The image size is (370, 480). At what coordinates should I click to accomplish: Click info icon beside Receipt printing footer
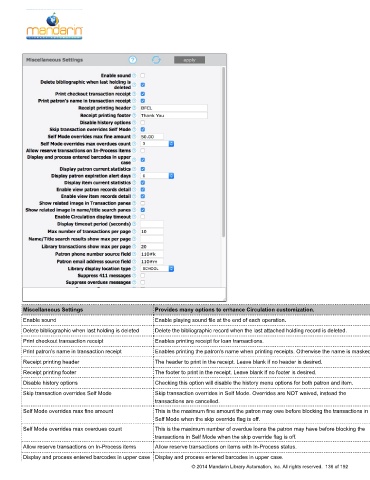pyautogui.click(x=134, y=115)
